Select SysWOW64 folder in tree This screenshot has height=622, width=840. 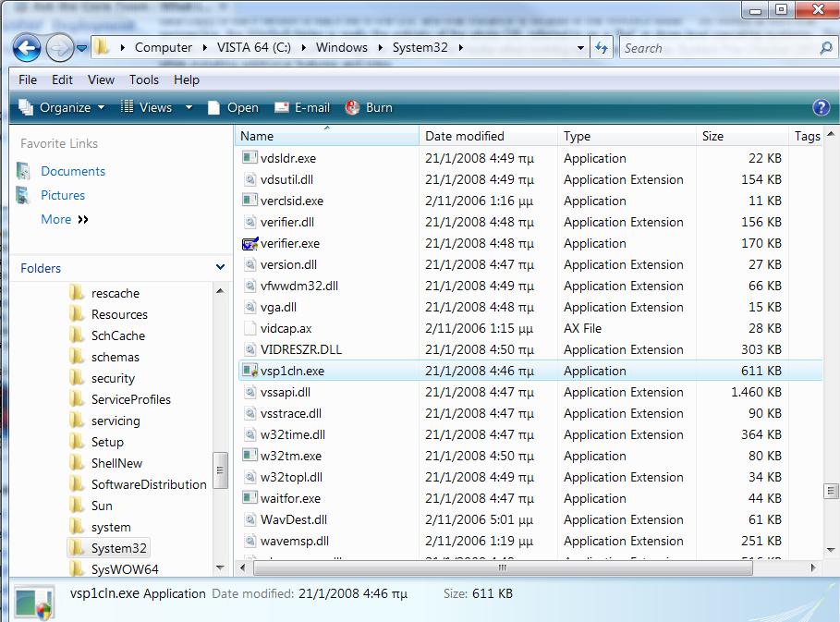pos(125,569)
